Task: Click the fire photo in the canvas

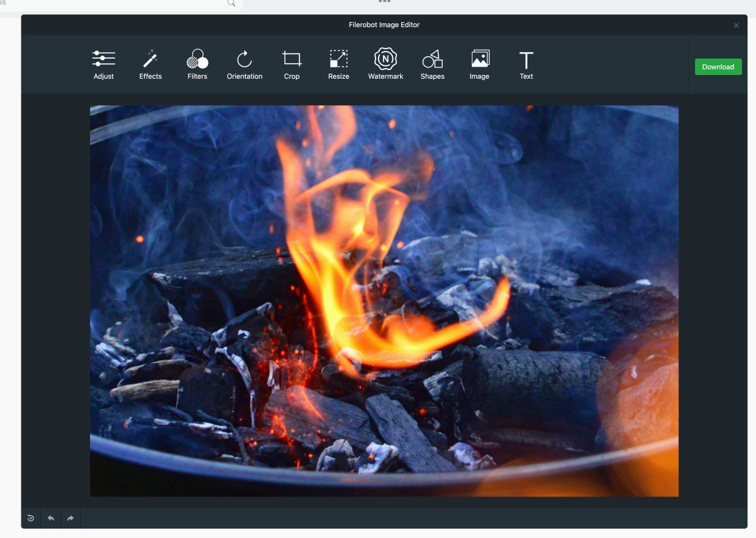Action: [384, 301]
